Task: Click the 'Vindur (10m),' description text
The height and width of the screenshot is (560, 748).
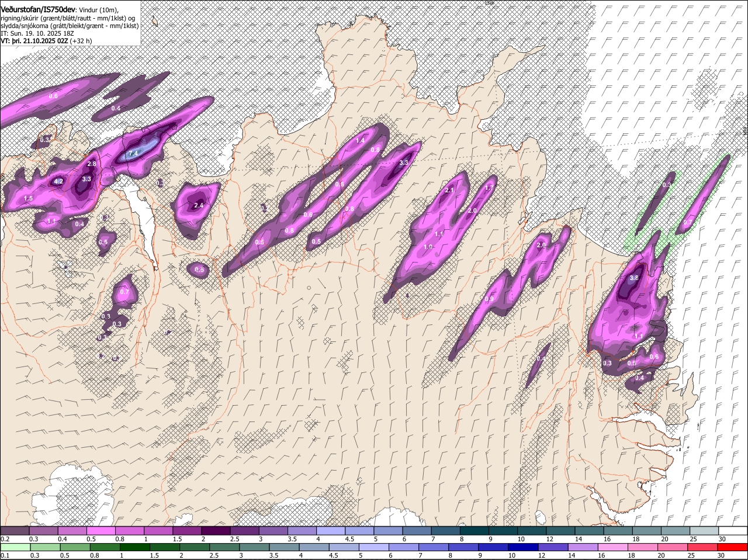Action: (98, 9)
